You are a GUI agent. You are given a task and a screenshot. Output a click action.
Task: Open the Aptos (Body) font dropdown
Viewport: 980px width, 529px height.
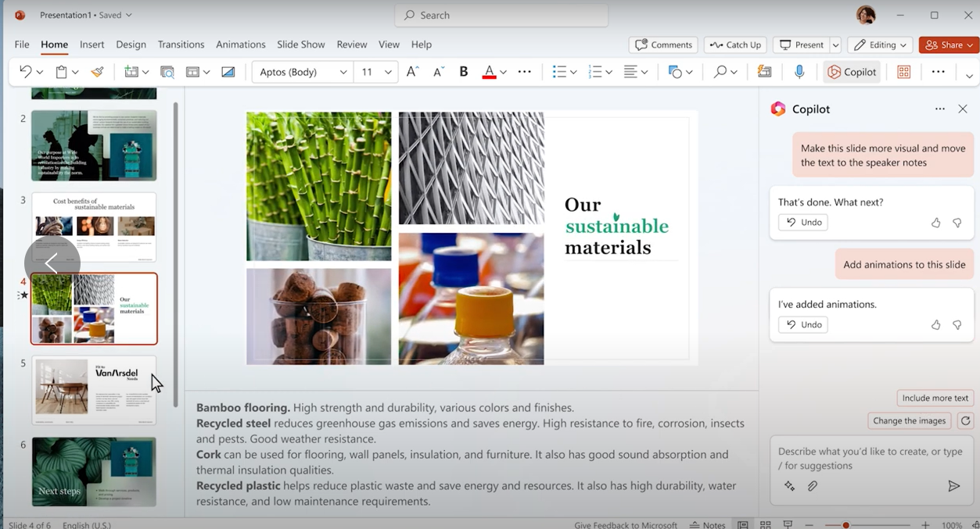[303, 72]
